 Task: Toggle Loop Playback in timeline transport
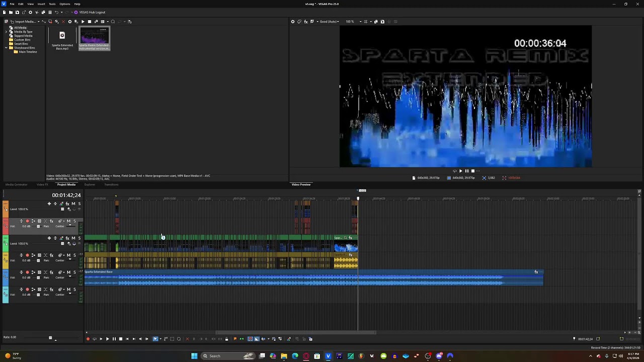click(94, 339)
